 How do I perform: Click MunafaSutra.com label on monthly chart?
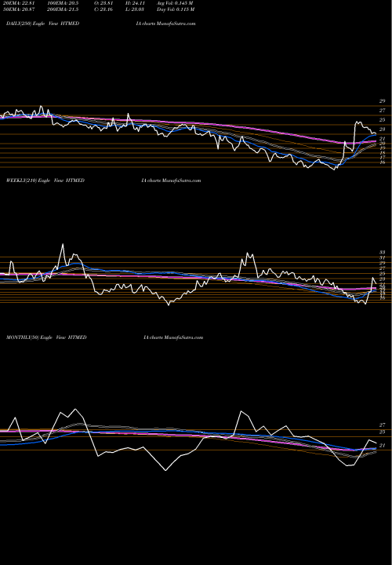click(x=183, y=337)
